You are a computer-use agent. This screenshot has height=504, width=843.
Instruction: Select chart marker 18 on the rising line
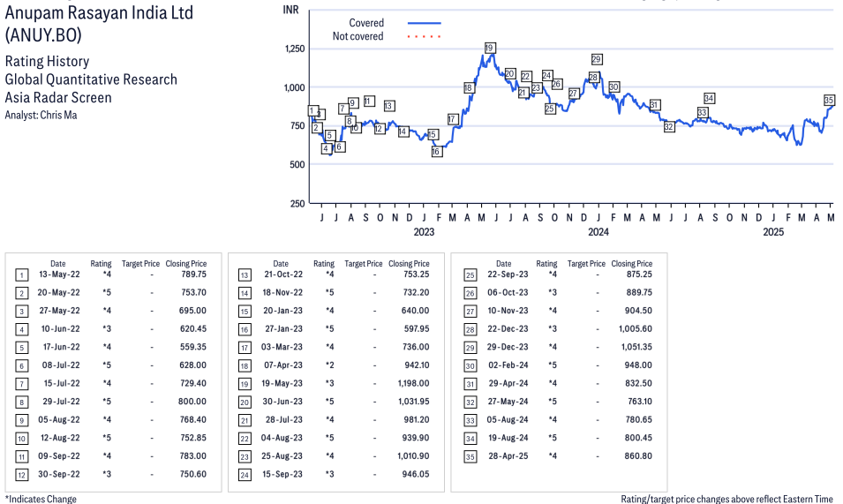point(469,87)
